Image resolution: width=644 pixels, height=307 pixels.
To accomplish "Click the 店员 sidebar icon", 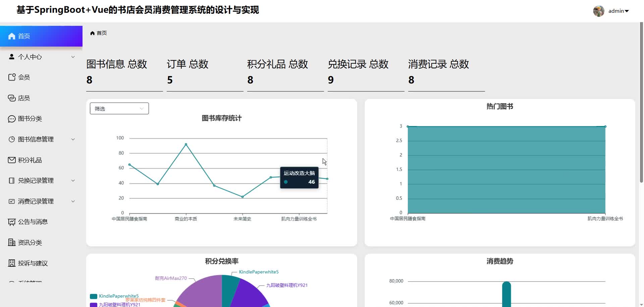I will (x=12, y=98).
